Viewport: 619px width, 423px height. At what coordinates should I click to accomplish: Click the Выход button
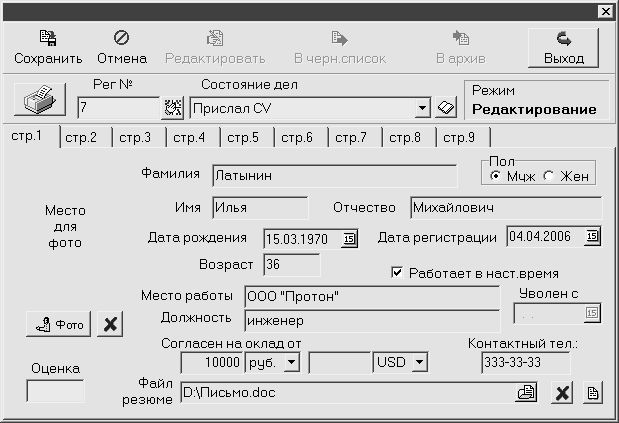coord(563,48)
